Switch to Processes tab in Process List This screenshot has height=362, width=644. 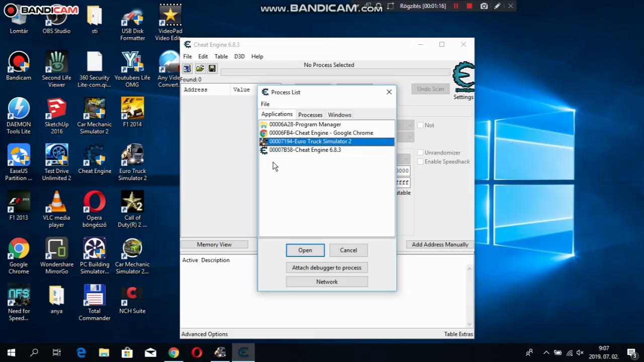tap(310, 115)
